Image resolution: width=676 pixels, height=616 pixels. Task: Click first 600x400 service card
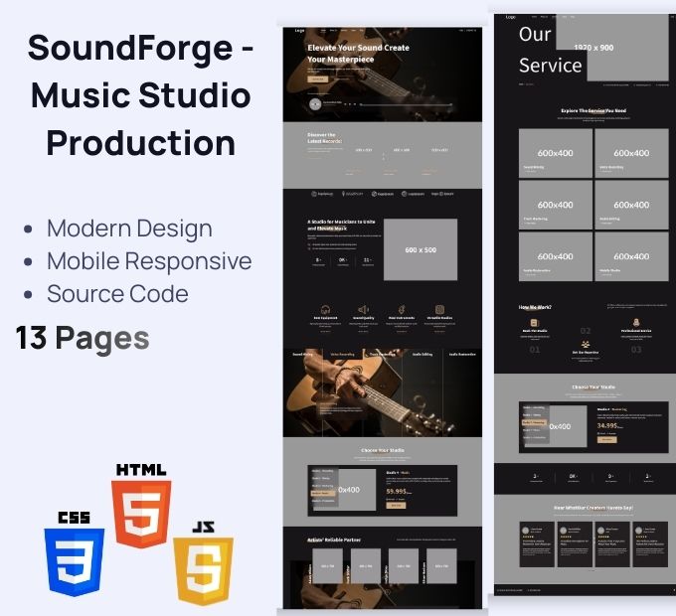[556, 153]
